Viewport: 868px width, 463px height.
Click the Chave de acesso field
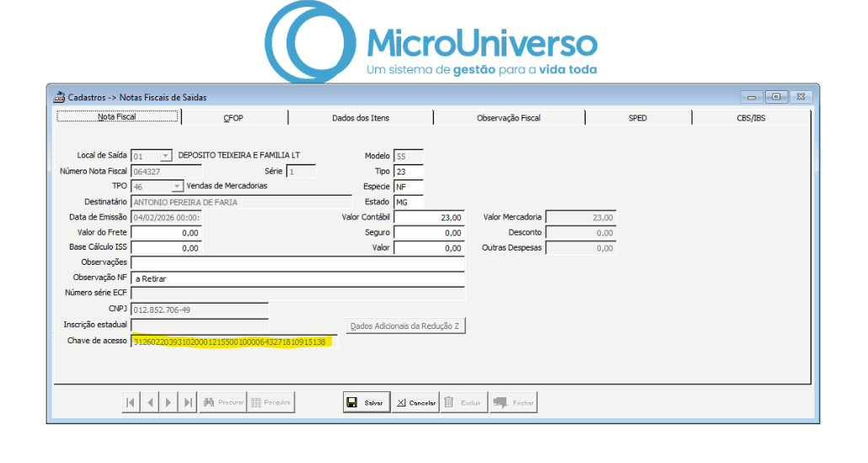pos(233,342)
